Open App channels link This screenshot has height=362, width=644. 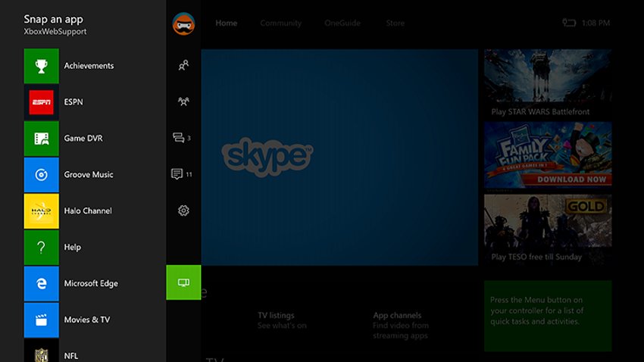pyautogui.click(x=401, y=326)
